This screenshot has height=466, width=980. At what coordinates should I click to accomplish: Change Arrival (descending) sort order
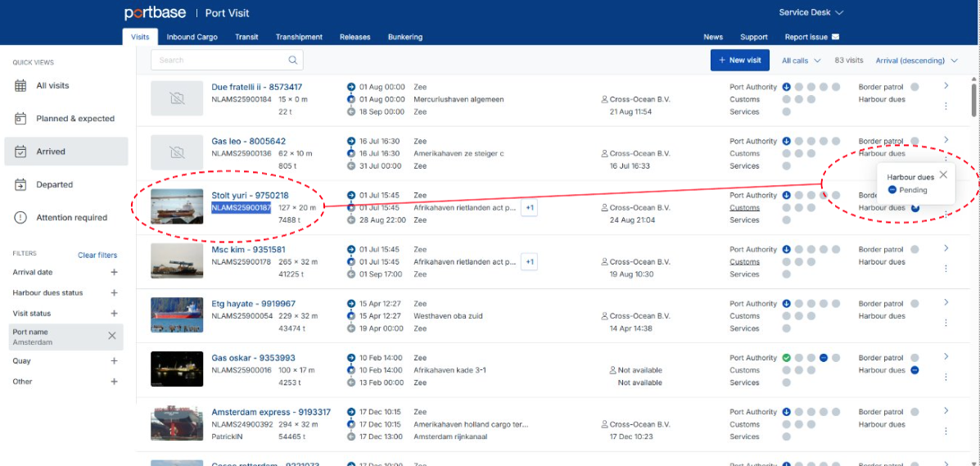coord(916,61)
